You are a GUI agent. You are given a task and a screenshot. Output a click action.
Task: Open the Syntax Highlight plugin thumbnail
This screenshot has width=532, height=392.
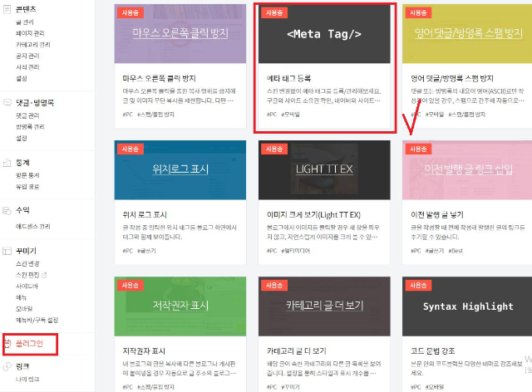pos(467,306)
